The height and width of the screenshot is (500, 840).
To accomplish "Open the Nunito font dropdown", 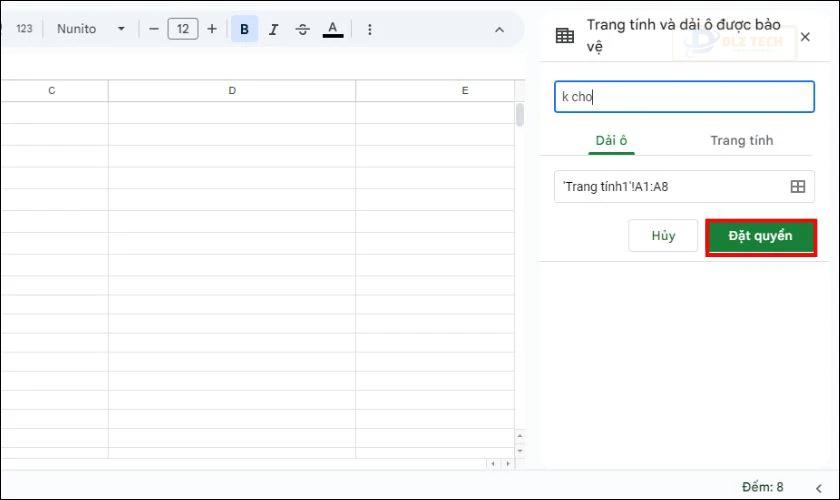I will pyautogui.click(x=91, y=29).
